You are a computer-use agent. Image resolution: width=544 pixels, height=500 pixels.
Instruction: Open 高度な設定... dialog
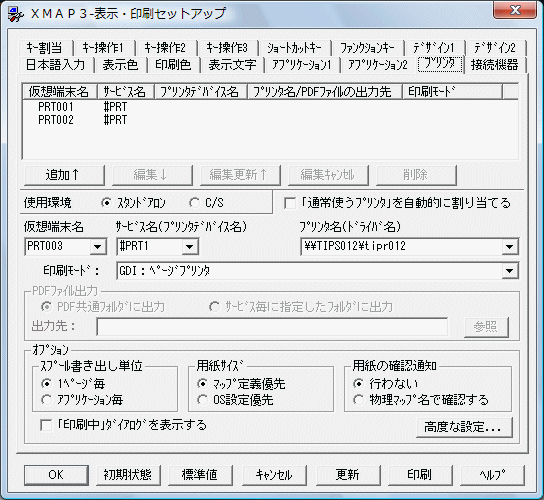click(x=464, y=427)
